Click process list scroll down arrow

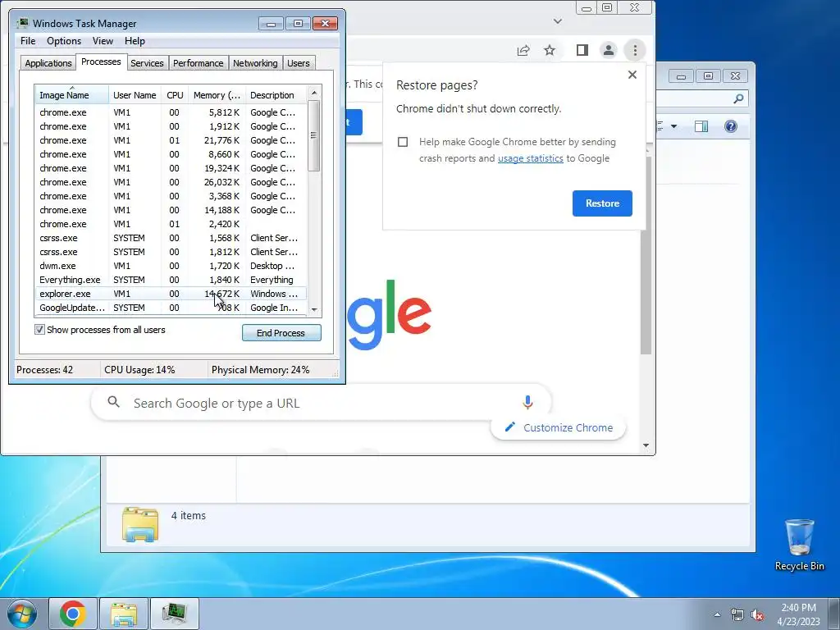(x=314, y=309)
